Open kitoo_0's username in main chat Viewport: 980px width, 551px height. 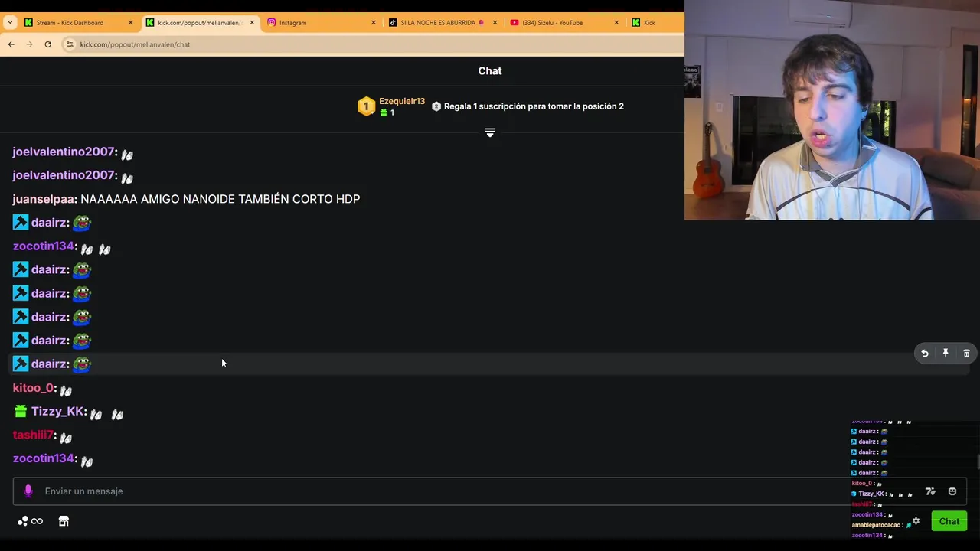coord(34,388)
